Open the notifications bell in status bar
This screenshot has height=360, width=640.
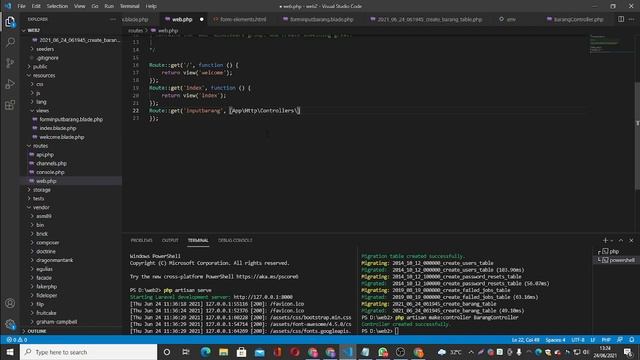point(631,340)
